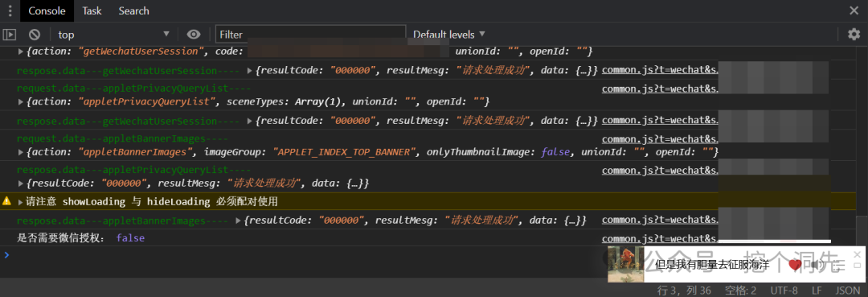Image resolution: width=868 pixels, height=297 pixels.
Task: Click the 'respose.data---appletPrivacyQueryList----' log text
Action: click(134, 170)
